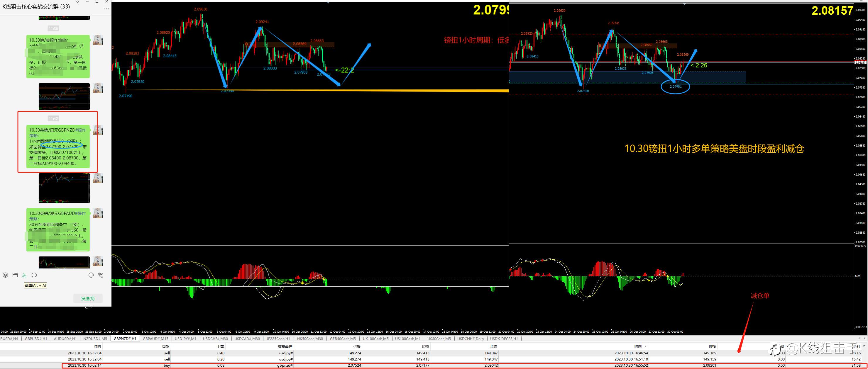Switch to the USDCAD#,M30 chart tab
This screenshot has width=868, height=369.
(x=247, y=339)
